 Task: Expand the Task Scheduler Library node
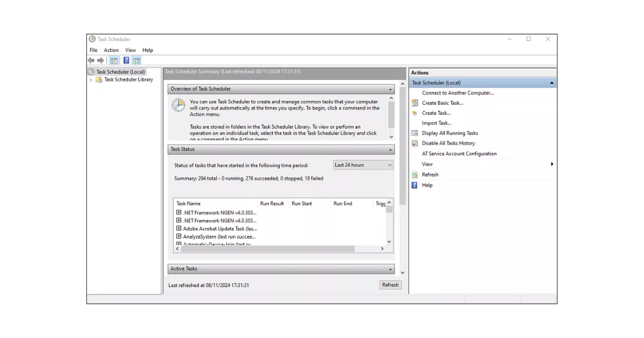click(x=92, y=79)
